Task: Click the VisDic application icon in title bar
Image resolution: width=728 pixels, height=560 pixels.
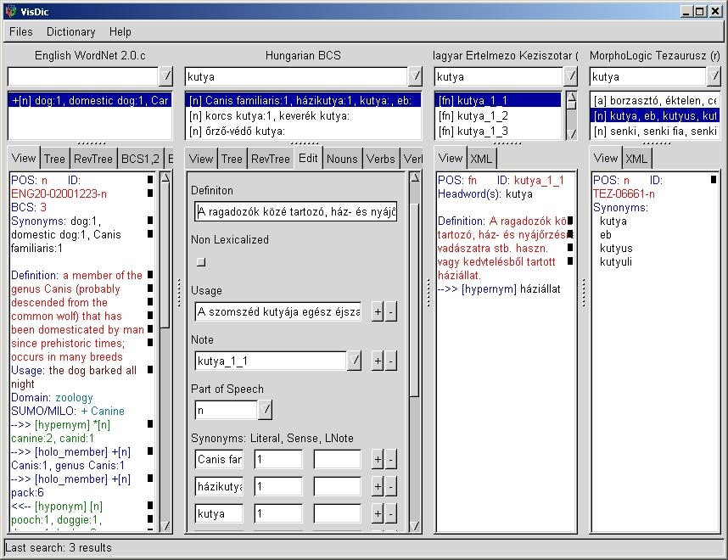Action: click(x=11, y=11)
